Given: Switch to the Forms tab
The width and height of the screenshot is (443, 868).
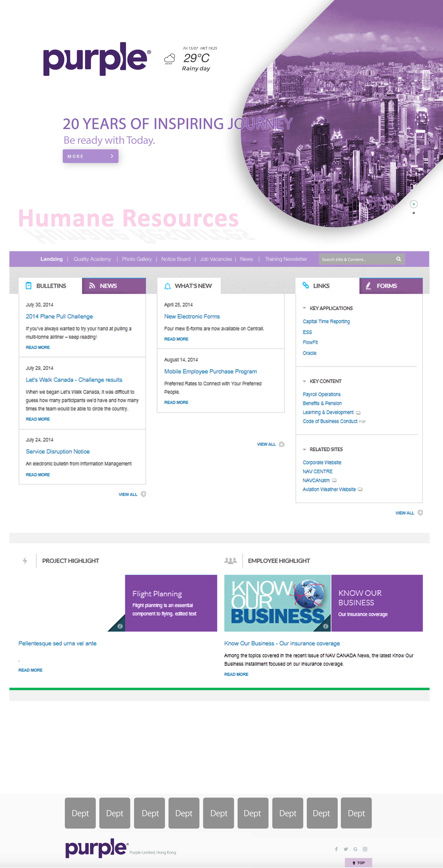Looking at the screenshot, I should [391, 286].
